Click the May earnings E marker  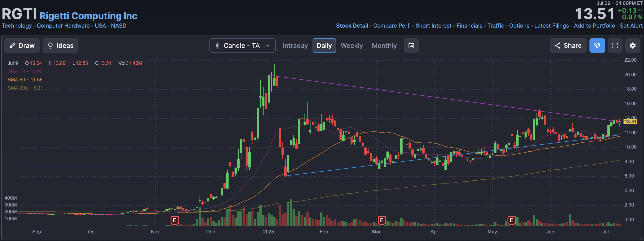click(x=511, y=221)
